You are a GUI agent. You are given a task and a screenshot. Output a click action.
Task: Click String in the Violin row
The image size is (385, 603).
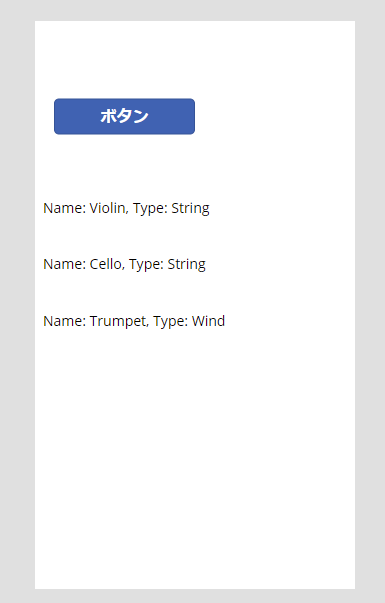(190, 208)
